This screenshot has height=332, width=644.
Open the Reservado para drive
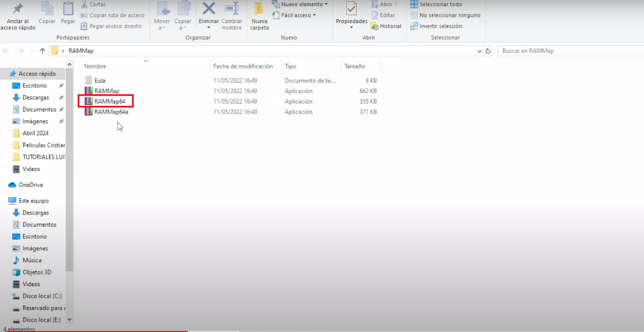pos(39,308)
